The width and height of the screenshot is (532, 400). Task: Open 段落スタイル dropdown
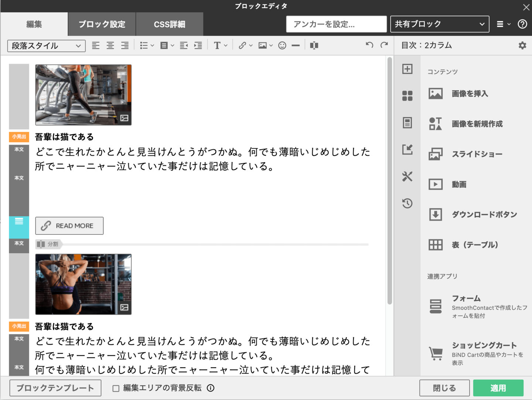coord(47,46)
